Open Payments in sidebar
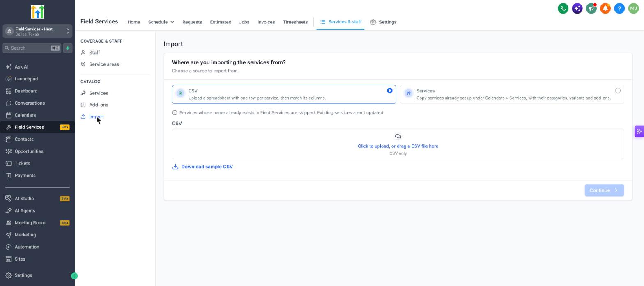The image size is (644, 286). [37, 176]
